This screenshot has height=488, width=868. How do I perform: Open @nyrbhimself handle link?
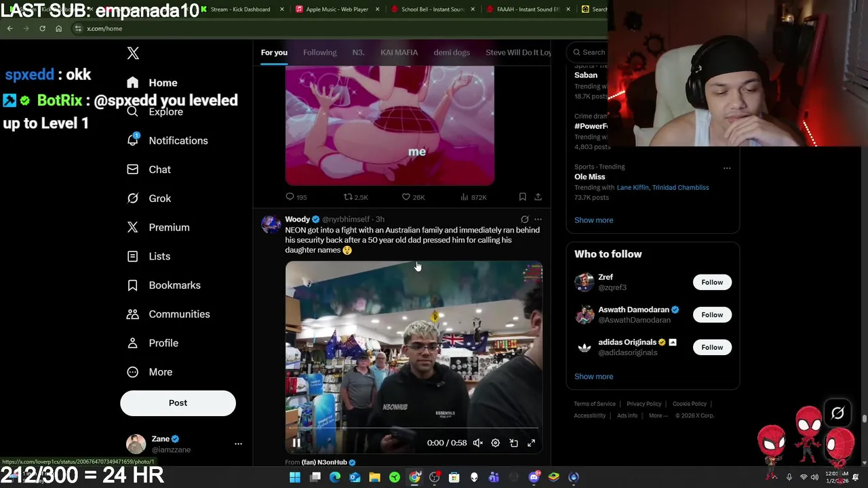[x=346, y=220]
